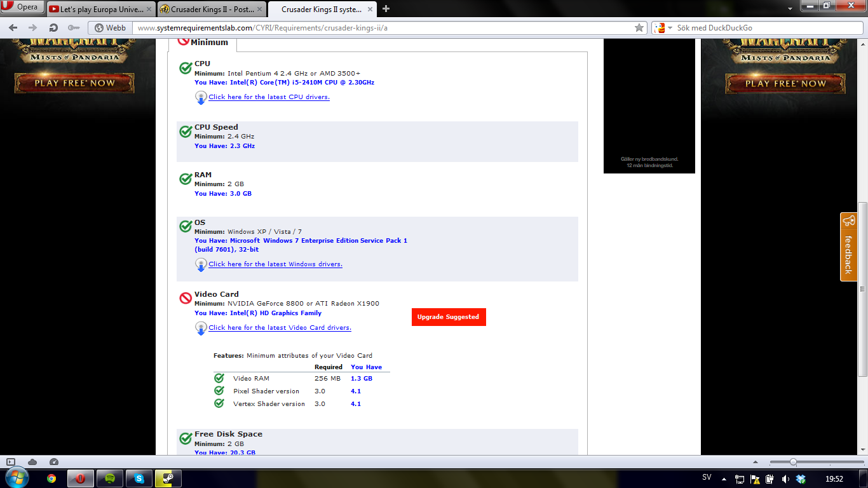Toggle the Opera panels button in status bar
Screen dimensions: 868x488
(x=11, y=462)
